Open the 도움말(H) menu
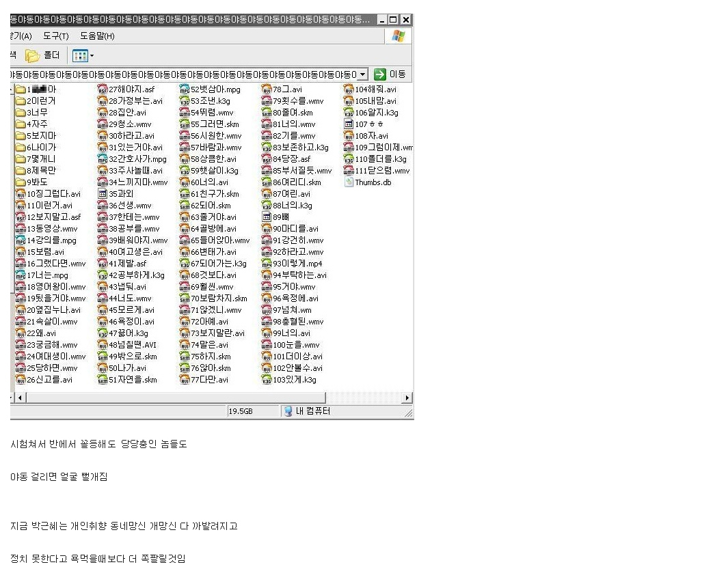The height and width of the screenshot is (569, 728). point(97,36)
